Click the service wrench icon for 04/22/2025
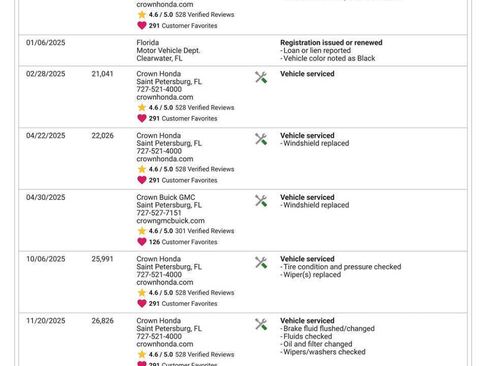Screen dimensions: 488x366 pyautogui.click(x=261, y=139)
